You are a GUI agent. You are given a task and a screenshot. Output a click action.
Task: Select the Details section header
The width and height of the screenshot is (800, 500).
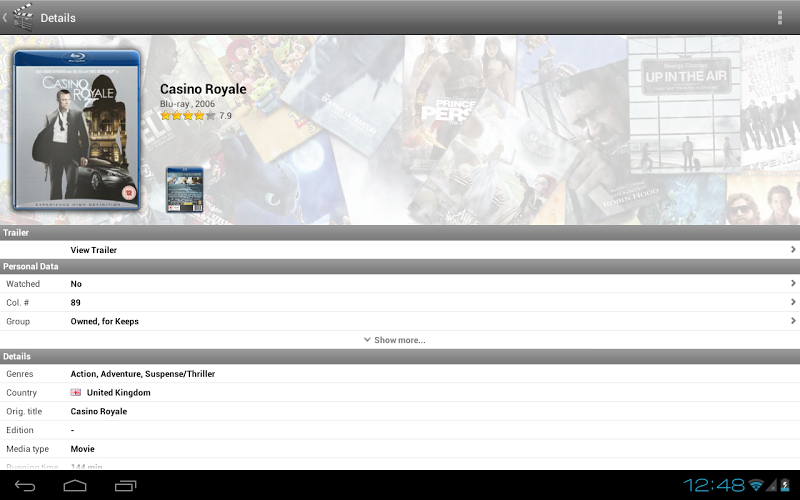(400, 356)
